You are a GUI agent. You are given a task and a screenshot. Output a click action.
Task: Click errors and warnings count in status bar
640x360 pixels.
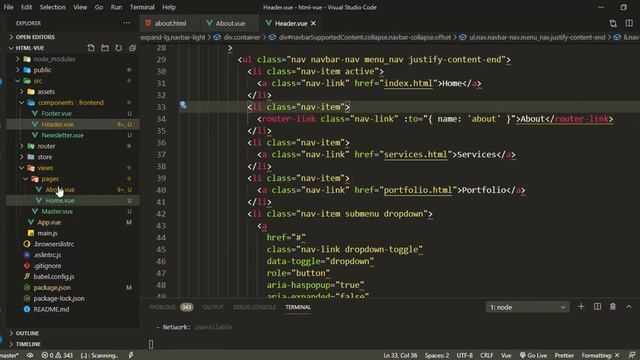(57, 355)
